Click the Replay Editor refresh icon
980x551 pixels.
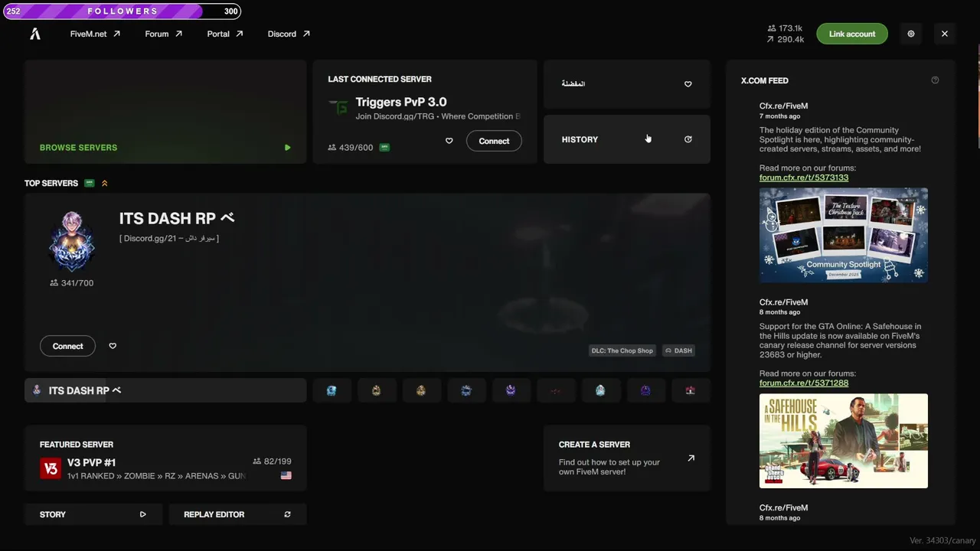[x=287, y=514]
